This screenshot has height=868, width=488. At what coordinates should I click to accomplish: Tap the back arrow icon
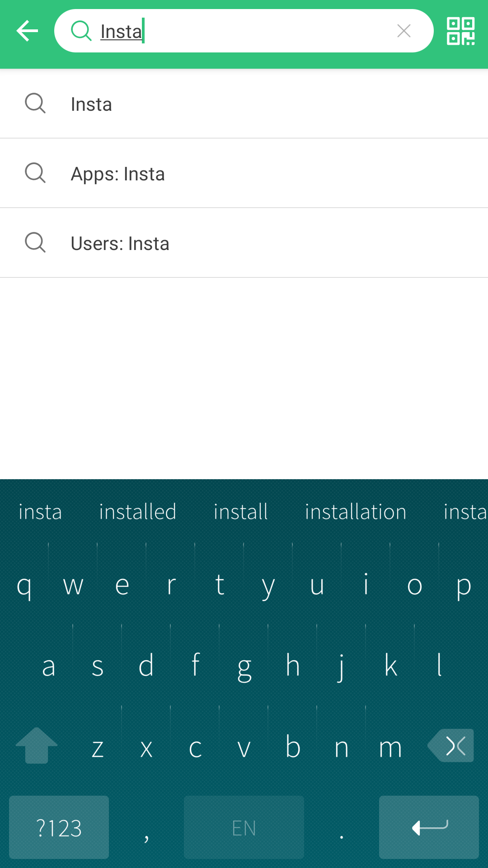point(27,31)
